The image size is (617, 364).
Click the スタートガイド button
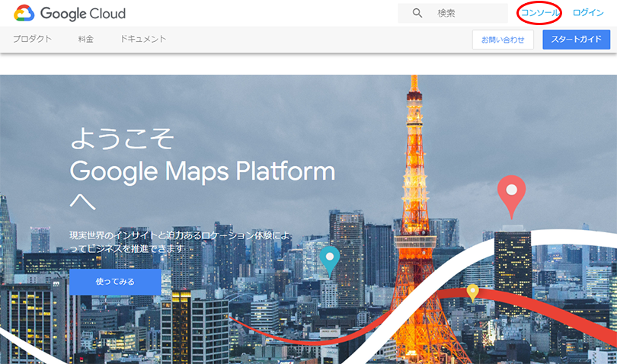coord(576,40)
